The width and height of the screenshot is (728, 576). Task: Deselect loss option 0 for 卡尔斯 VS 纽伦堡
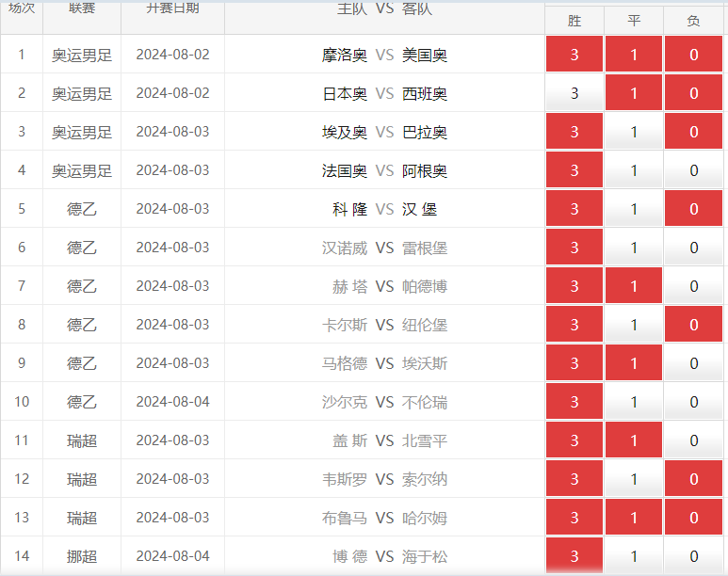(x=694, y=324)
